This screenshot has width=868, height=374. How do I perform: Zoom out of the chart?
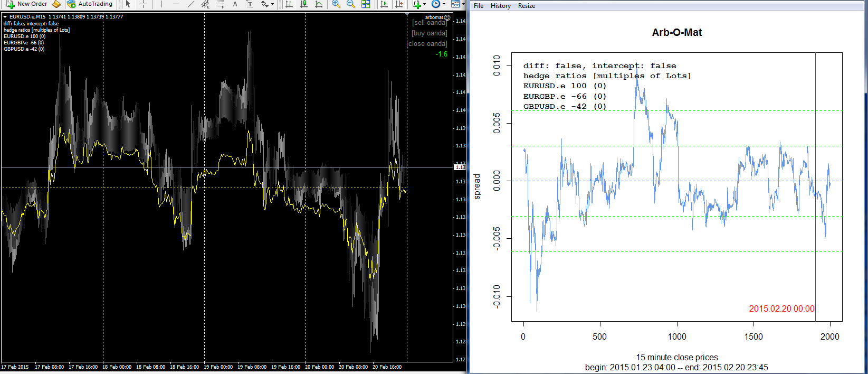click(x=350, y=4)
